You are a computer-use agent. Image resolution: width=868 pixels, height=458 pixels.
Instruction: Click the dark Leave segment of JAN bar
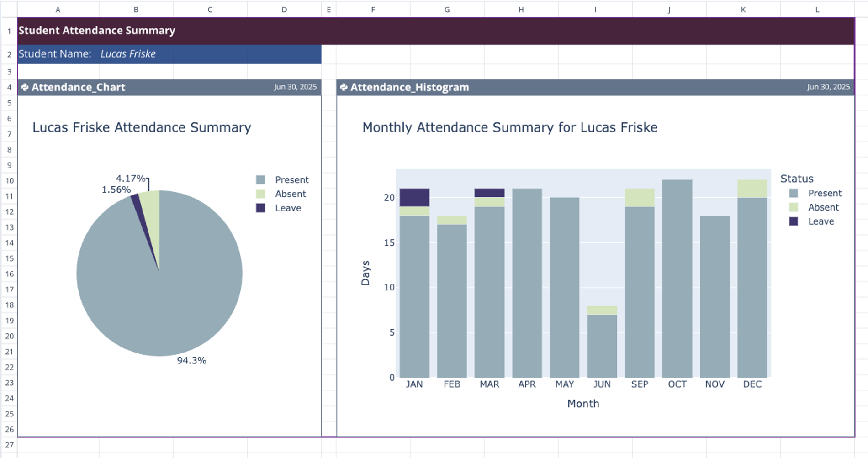coord(414,197)
